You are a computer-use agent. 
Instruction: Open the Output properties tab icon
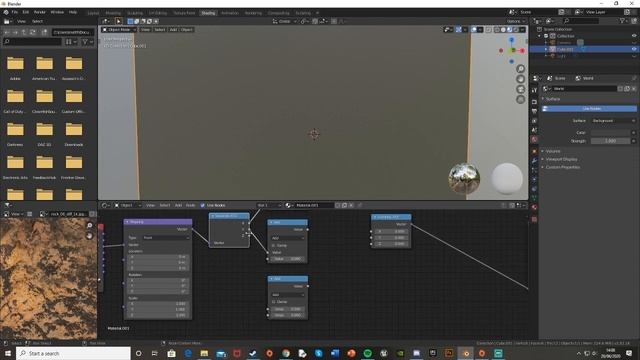[534, 111]
